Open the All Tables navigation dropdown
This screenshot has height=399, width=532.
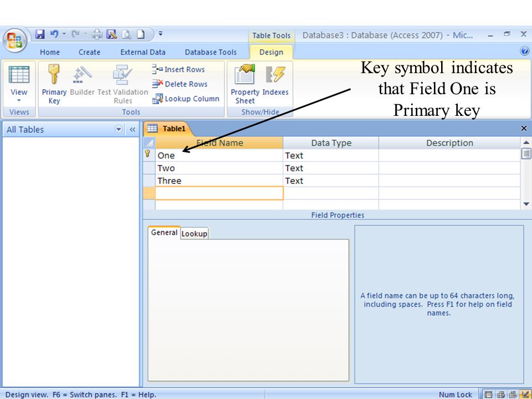(x=119, y=129)
